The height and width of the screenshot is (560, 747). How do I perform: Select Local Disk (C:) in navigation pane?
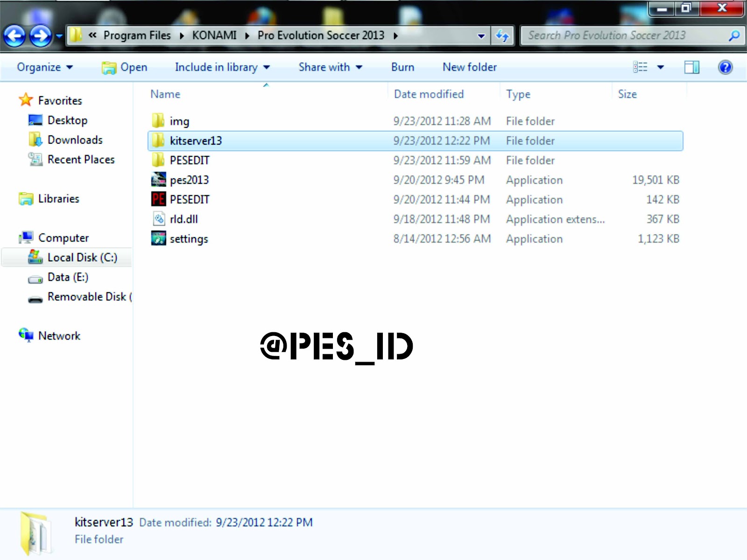(x=82, y=258)
